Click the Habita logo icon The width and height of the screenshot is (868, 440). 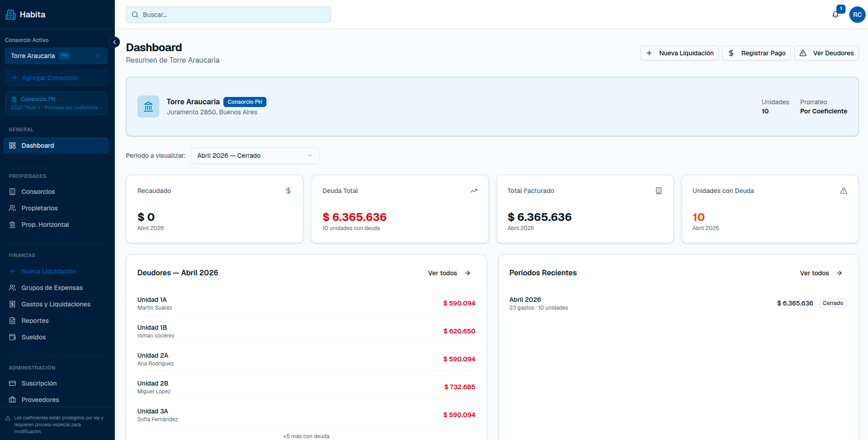pos(11,15)
